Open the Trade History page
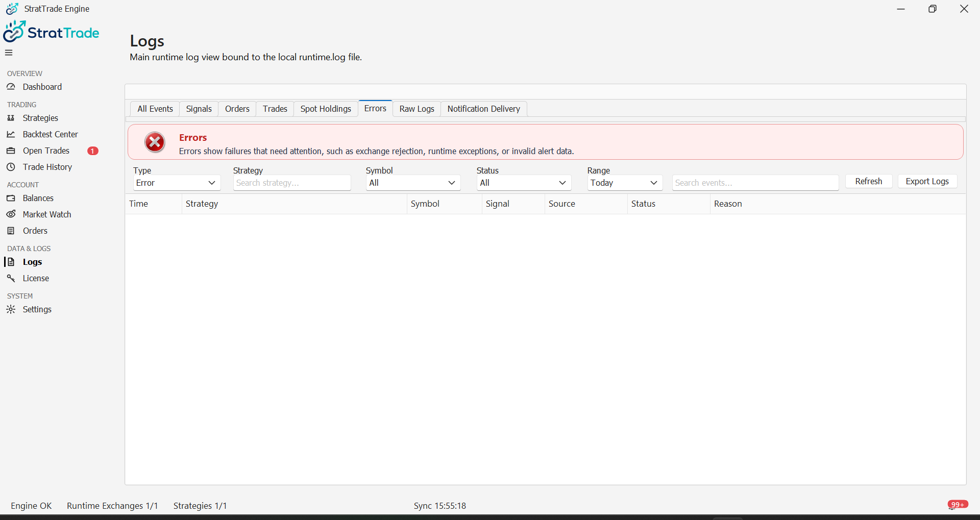980x520 pixels. click(47, 167)
